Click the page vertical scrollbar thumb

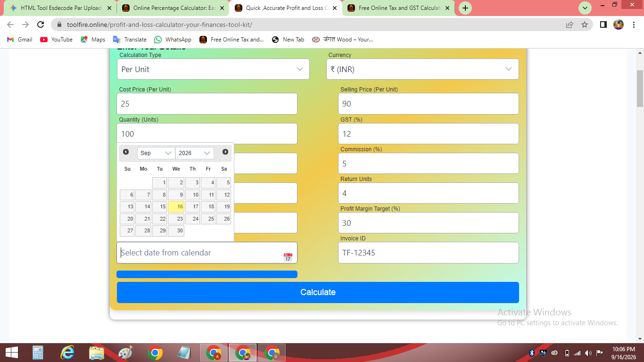640,89
